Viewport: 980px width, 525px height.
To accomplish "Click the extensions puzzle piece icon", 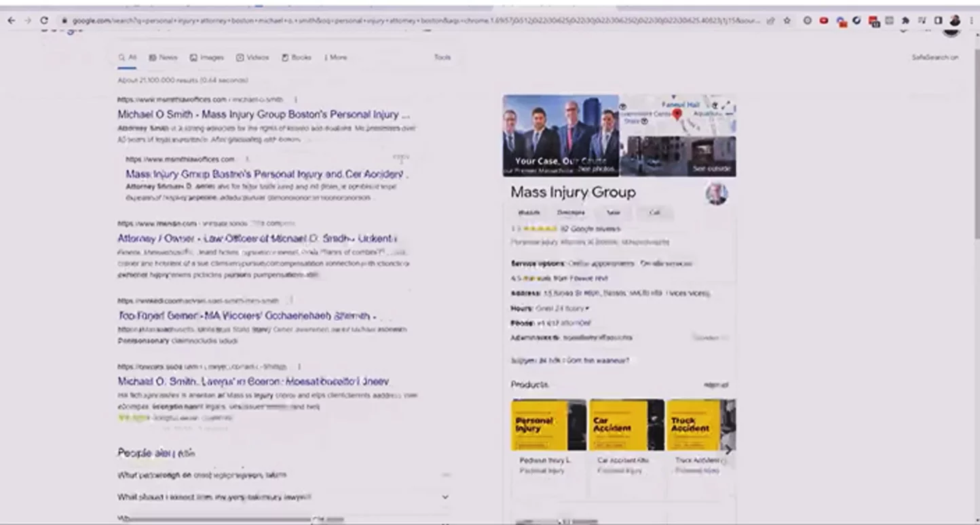I will [x=905, y=21].
